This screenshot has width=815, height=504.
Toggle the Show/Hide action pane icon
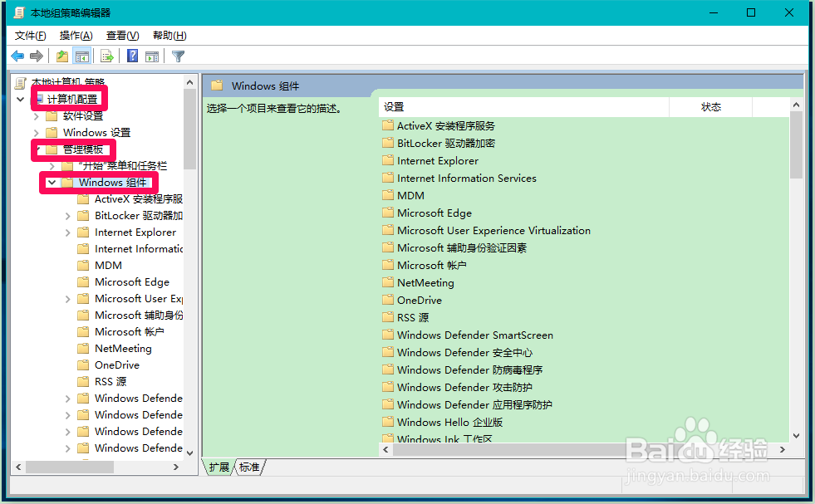click(152, 56)
